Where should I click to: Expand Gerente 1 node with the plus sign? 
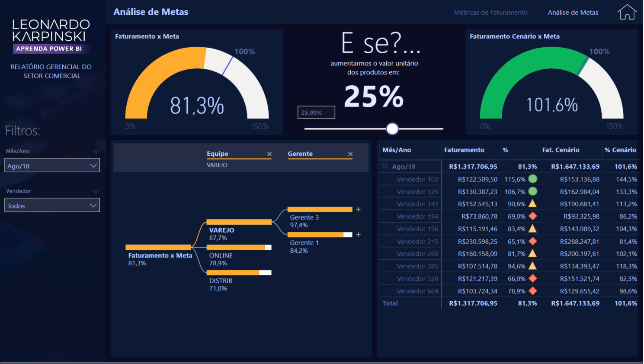point(358,234)
